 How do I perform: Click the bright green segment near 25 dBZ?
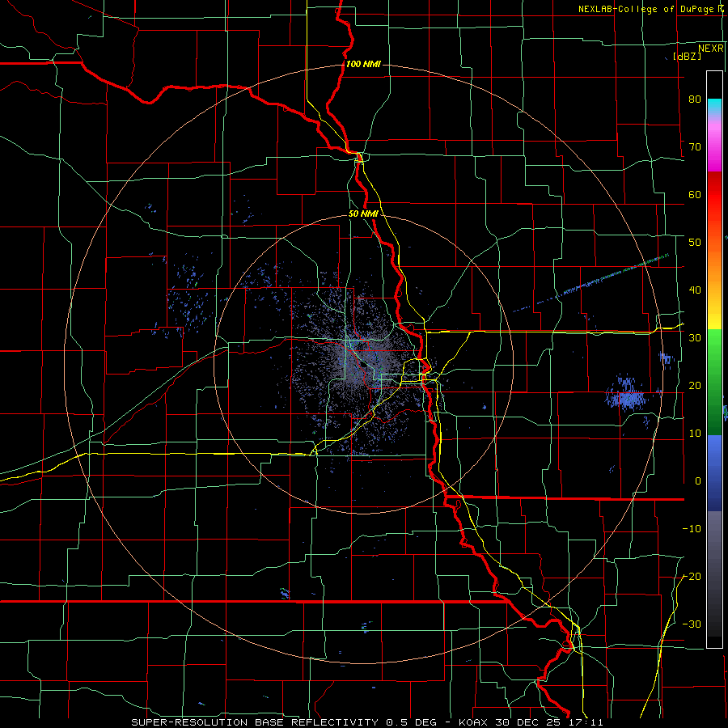pyautogui.click(x=714, y=353)
